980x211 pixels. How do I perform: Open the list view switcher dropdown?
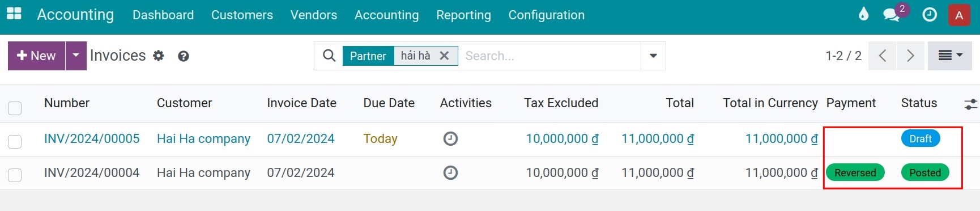click(950, 56)
